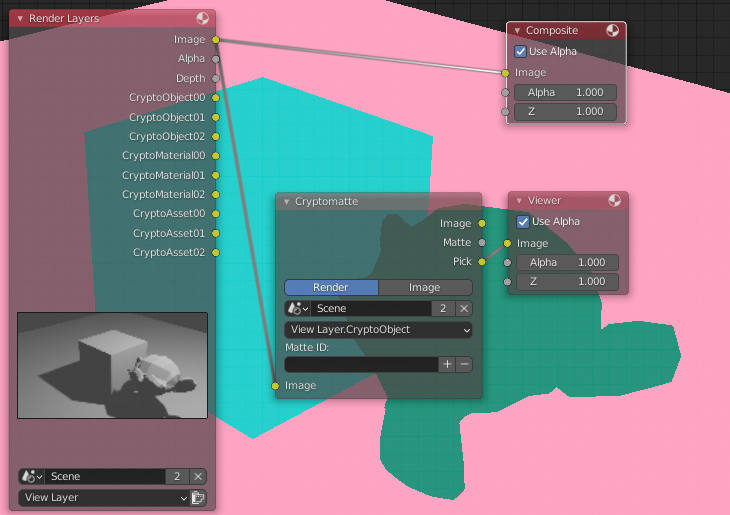The height and width of the screenshot is (515, 730).
Task: Adjust Alpha value in Viewer node
Action: click(x=568, y=263)
